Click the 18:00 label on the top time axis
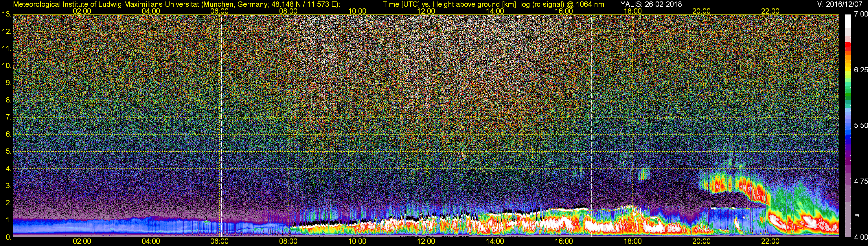This screenshot has width=868, height=246. coord(632,11)
